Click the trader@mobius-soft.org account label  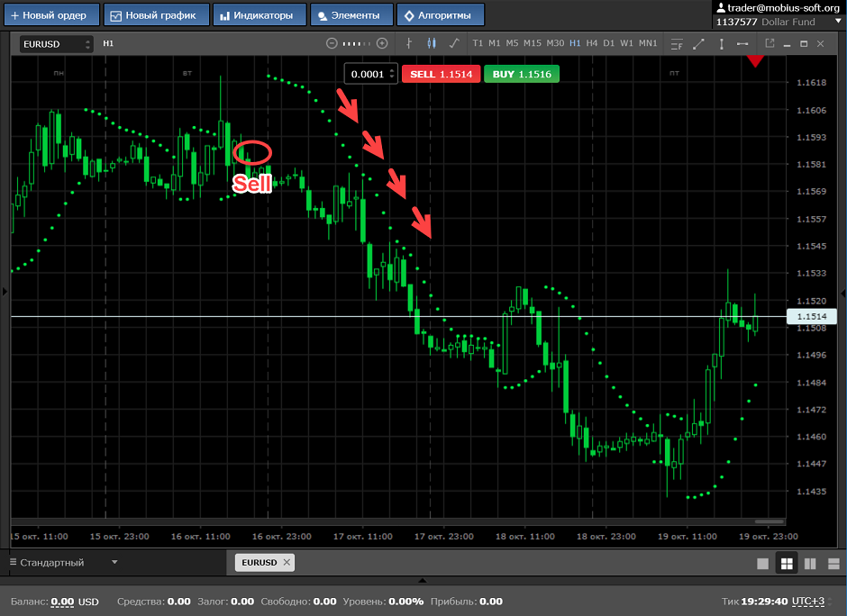click(783, 7)
